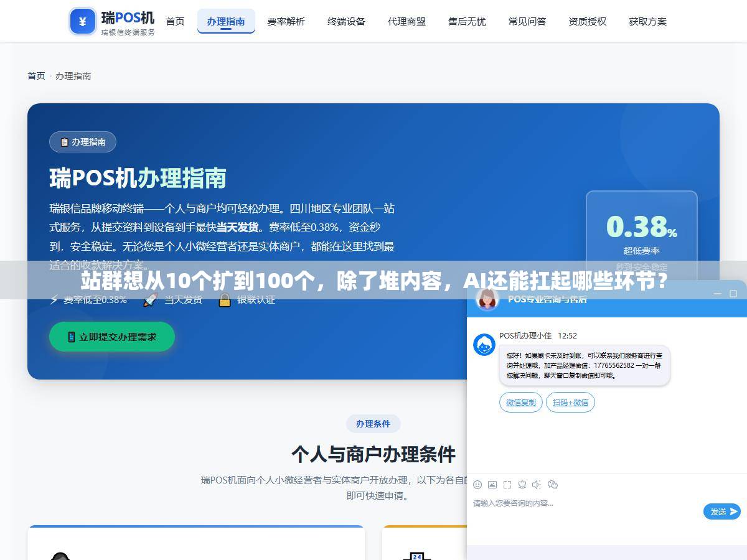
Task: Open the emoji picker in chat toolbar
Action: coord(477,485)
